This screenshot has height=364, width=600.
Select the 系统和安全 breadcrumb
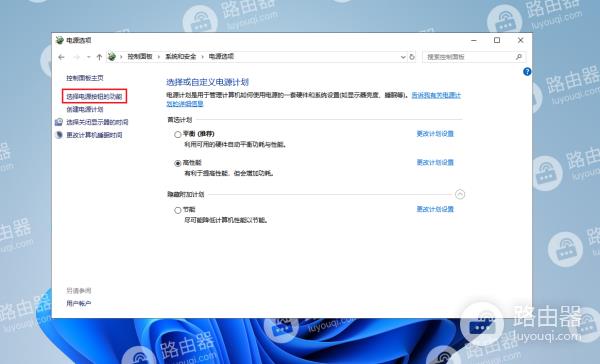coord(181,57)
